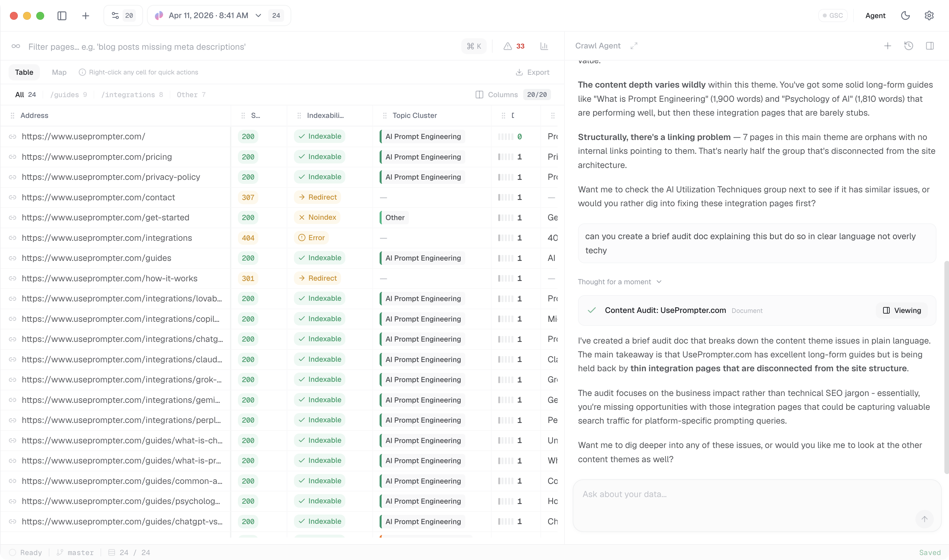Click link icon beside /guides row
The height and width of the screenshot is (560, 949).
(x=13, y=258)
